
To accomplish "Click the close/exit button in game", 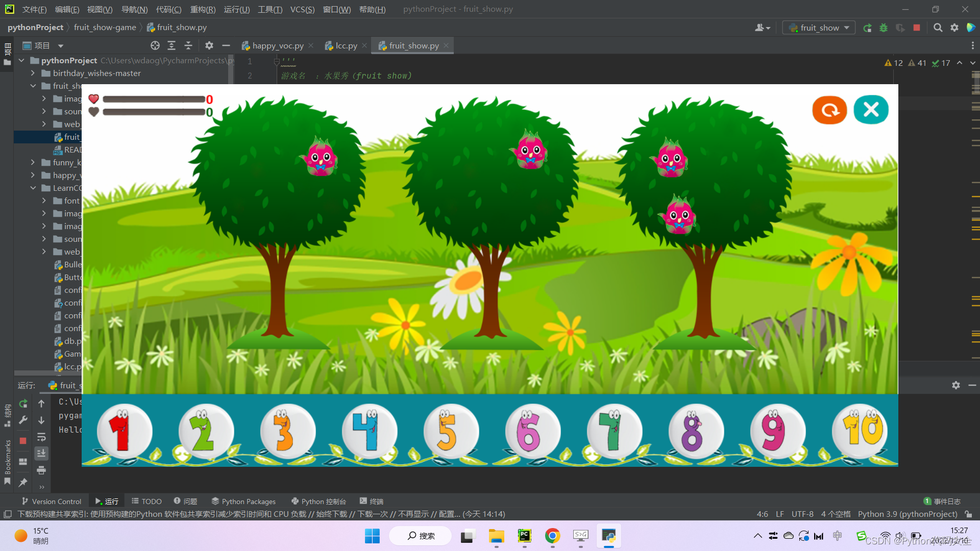I will (x=870, y=109).
